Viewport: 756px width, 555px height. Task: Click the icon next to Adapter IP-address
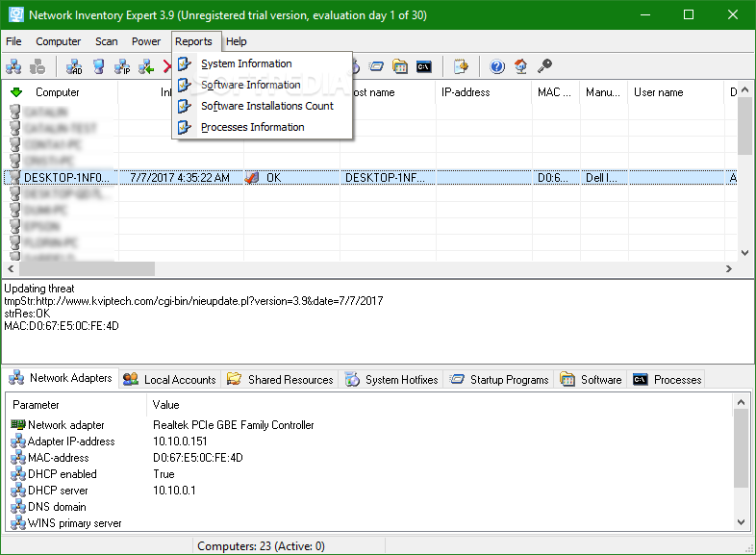coord(18,441)
